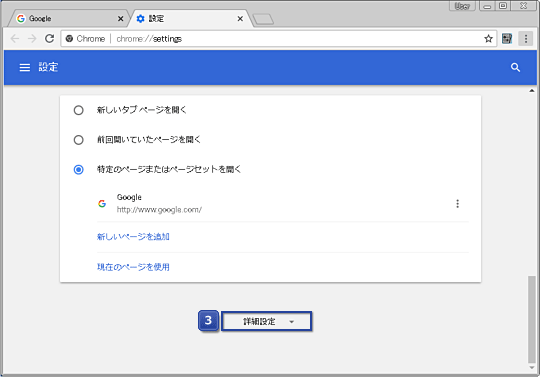Open more actions for Google startup page
Screen dimensions: 540x377
[457, 203]
